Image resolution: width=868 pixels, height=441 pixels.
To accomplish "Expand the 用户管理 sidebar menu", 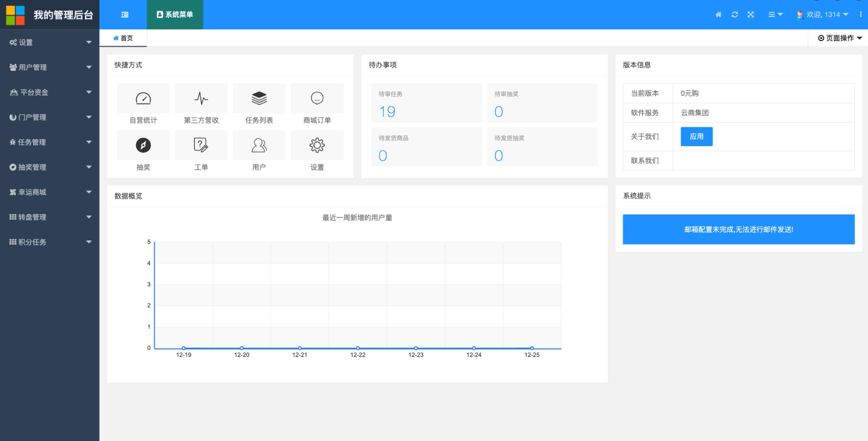I will (50, 67).
